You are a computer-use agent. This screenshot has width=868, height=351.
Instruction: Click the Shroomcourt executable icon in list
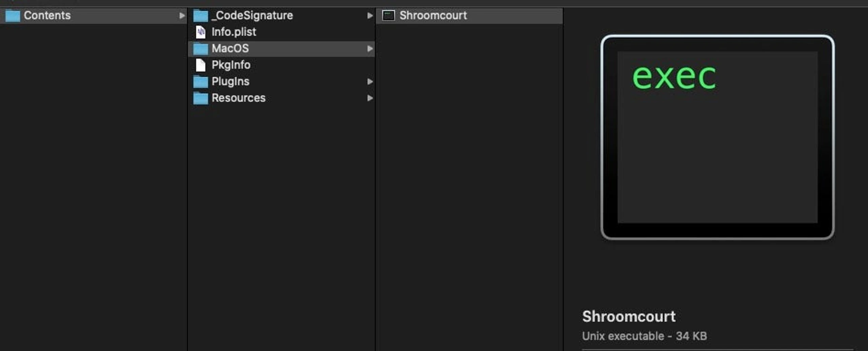coord(389,16)
